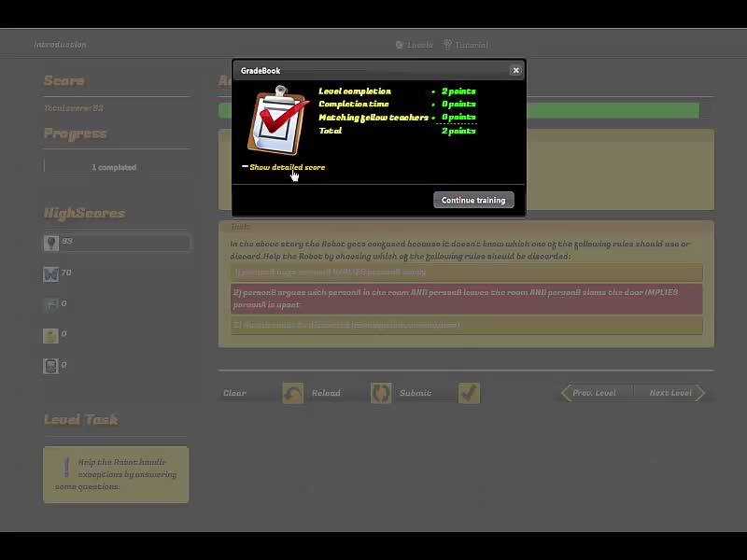Click the lightbulb icon next to score 93
This screenshot has height=560, width=747.
coord(51,242)
